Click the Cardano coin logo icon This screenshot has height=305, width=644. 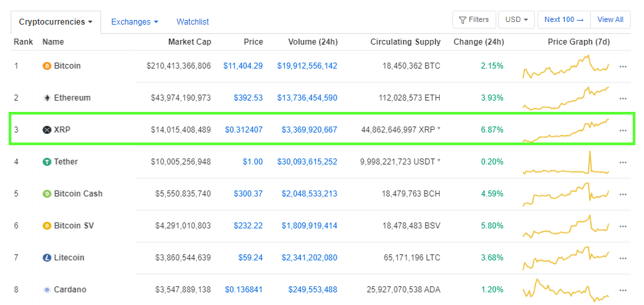click(47, 290)
